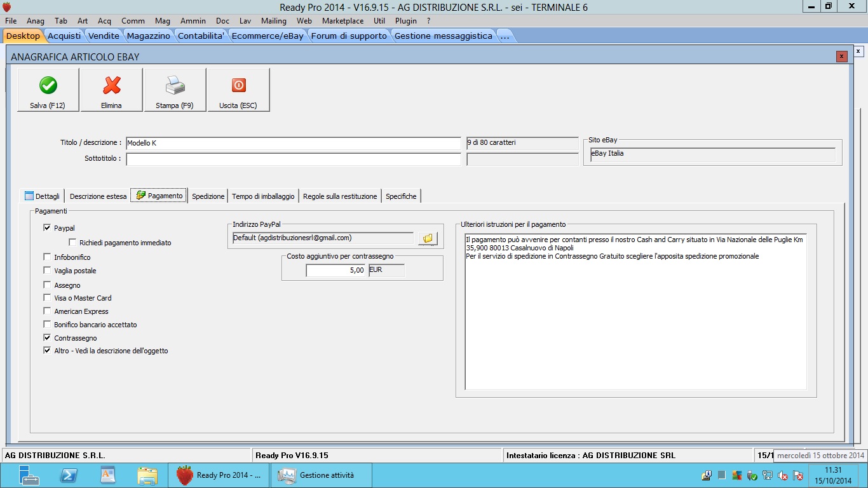The width and height of the screenshot is (868, 488).
Task: Open Server Manager from the taskbar
Action: tap(29, 475)
